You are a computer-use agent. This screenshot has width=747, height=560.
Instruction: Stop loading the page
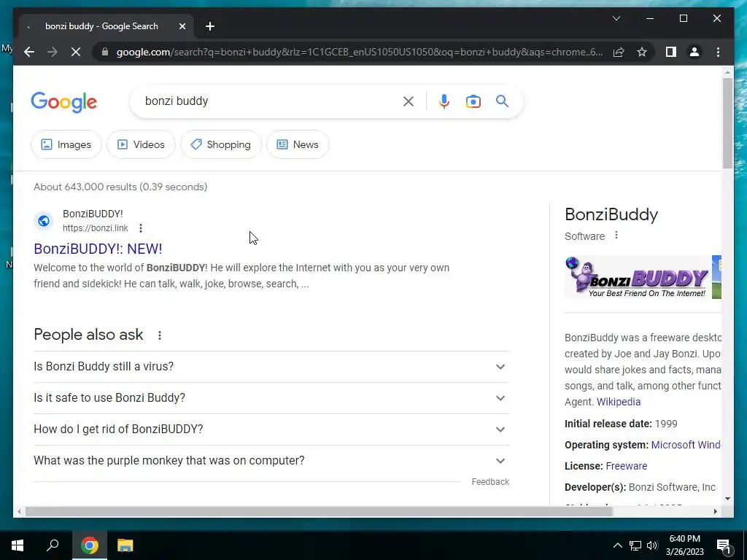pyautogui.click(x=76, y=52)
